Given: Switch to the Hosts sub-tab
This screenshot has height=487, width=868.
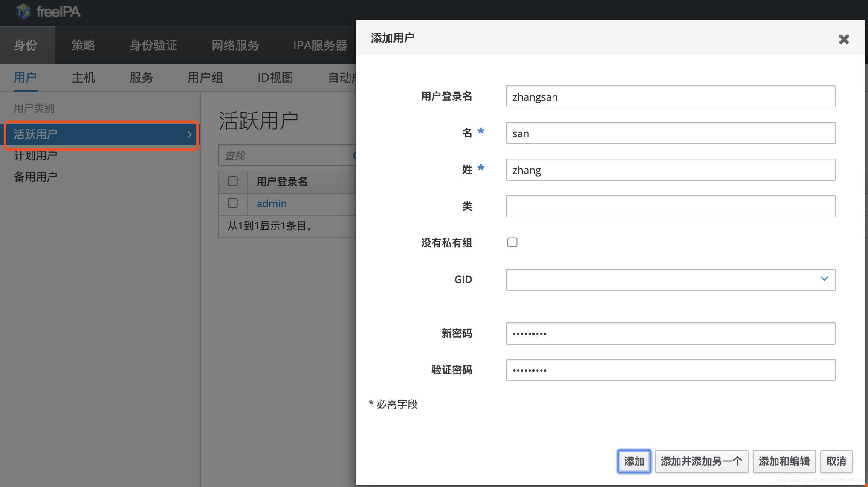Looking at the screenshot, I should [83, 78].
